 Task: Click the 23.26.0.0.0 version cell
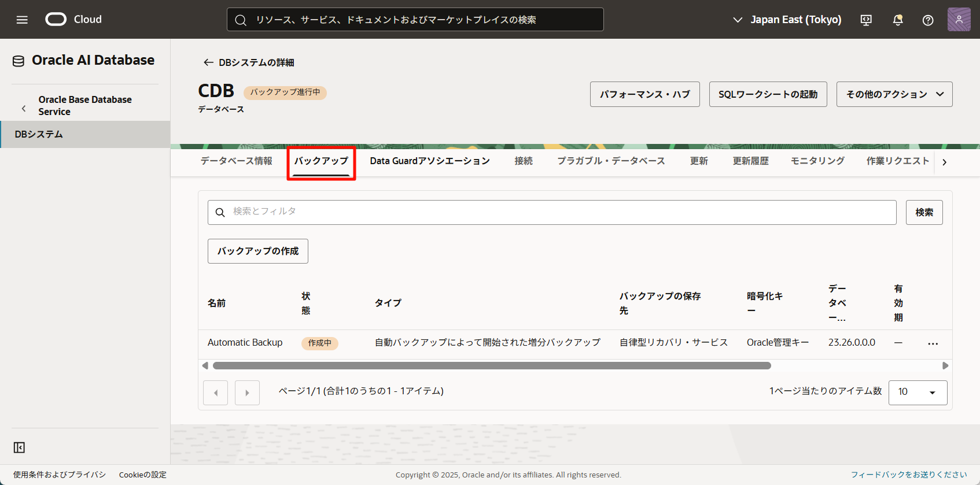pos(852,343)
